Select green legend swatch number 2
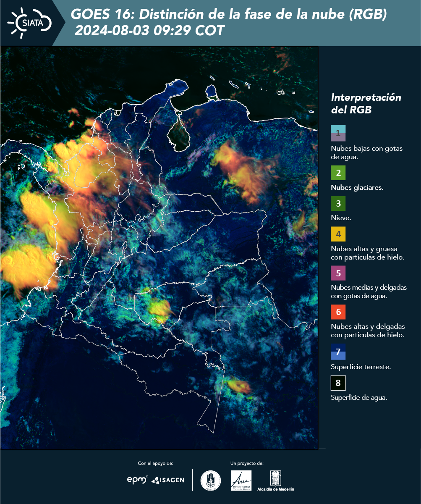This screenshot has width=421, height=504. [338, 173]
